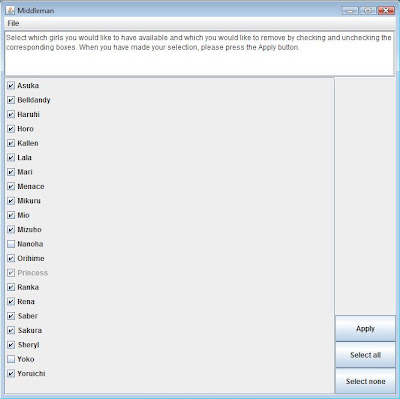Toggle the Sakura checkbox

coord(11,330)
